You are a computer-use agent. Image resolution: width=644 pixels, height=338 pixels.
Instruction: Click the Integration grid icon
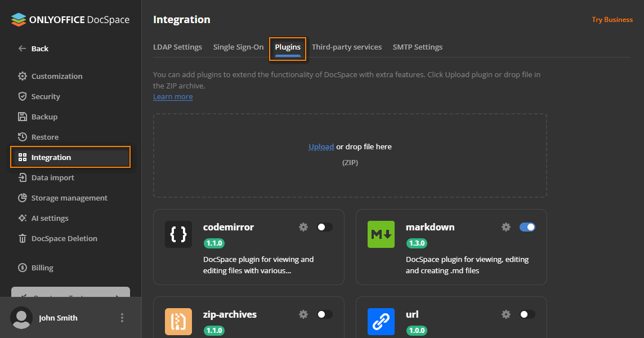pyautogui.click(x=23, y=157)
